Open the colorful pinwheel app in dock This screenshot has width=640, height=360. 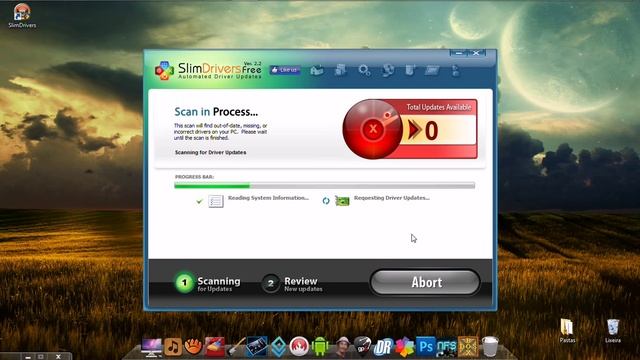point(404,347)
